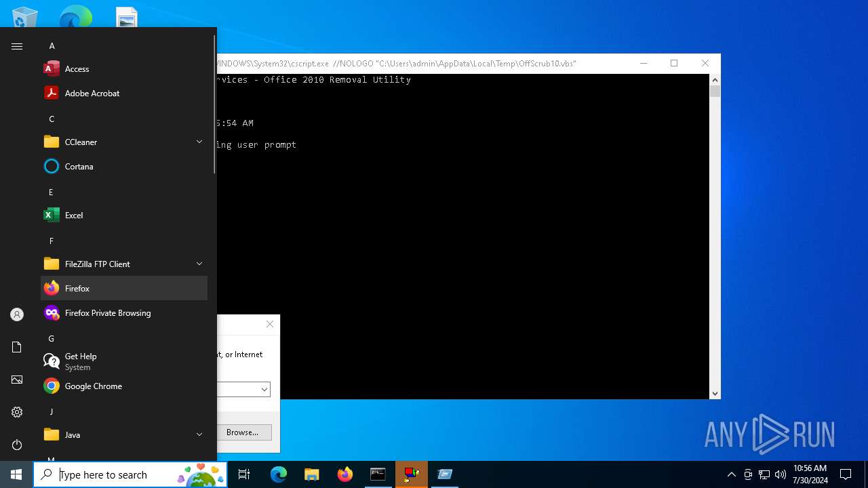The width and height of the screenshot is (868, 488).
Task: Maximize the cscript console window
Action: click(674, 63)
